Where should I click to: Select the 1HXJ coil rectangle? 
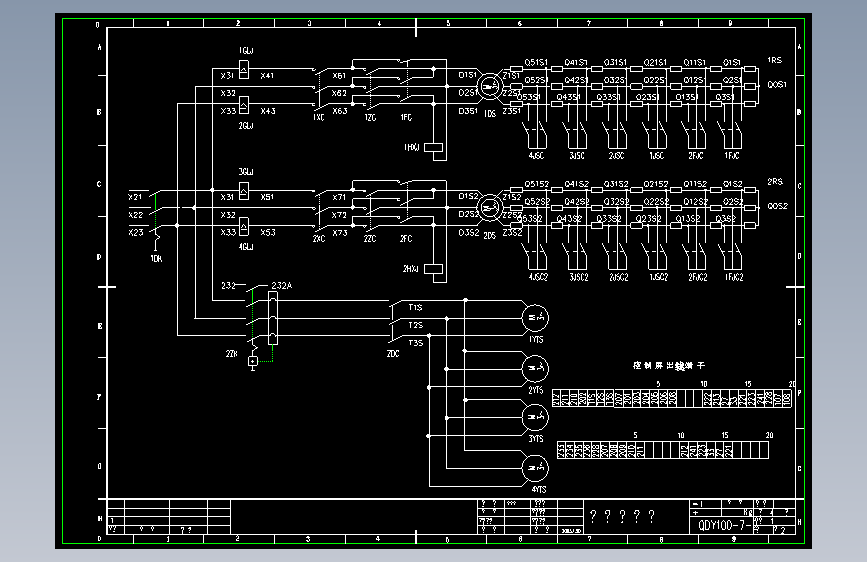(x=433, y=148)
